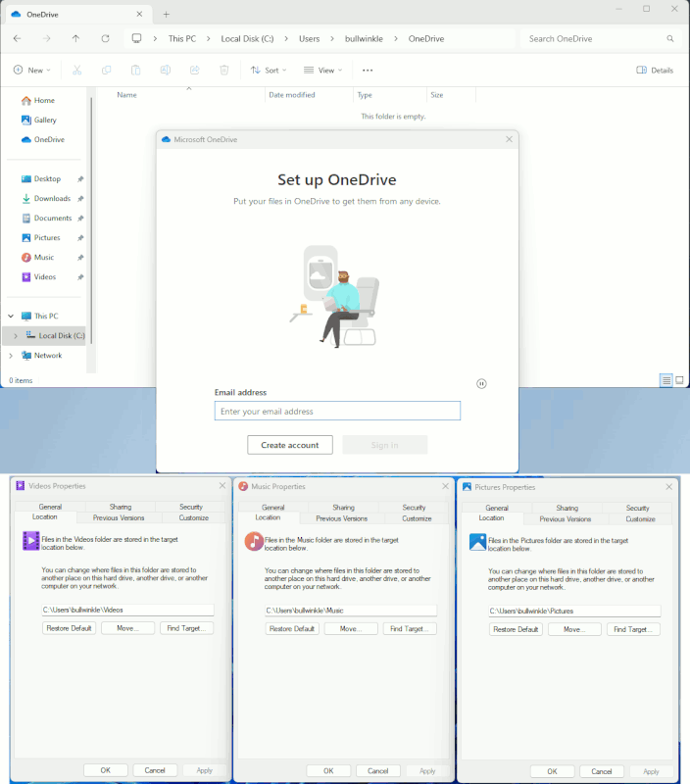Viewport: 690px width, 784px height.
Task: Click Cancel in Pictures Properties
Action: coord(602,771)
